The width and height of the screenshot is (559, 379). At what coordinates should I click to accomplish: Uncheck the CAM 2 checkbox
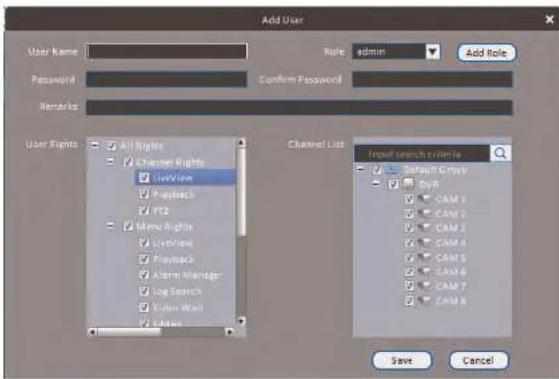pyautogui.click(x=409, y=214)
